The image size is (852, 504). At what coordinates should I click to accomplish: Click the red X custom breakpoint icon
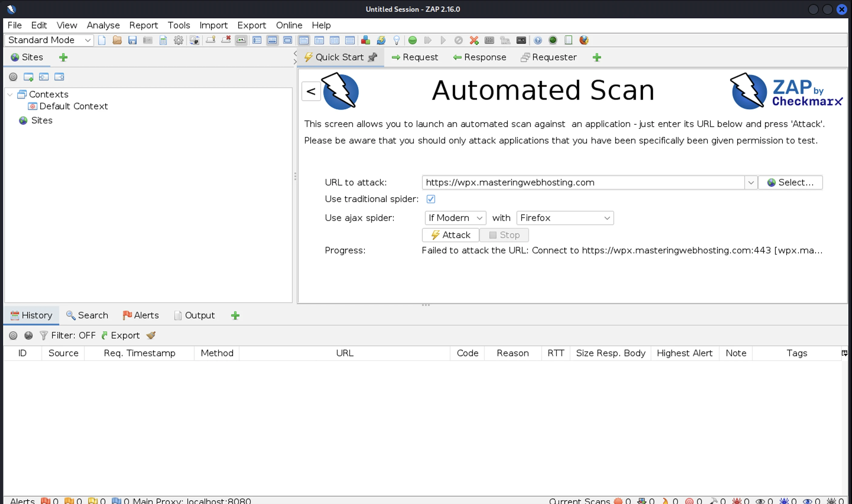coord(474,40)
